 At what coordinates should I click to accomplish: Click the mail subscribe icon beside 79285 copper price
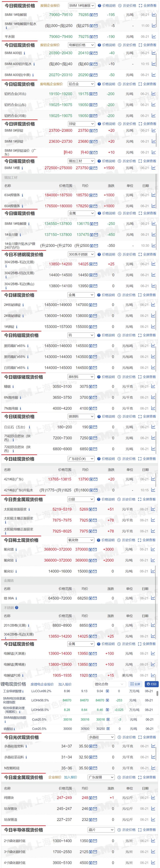pos(96,15)
